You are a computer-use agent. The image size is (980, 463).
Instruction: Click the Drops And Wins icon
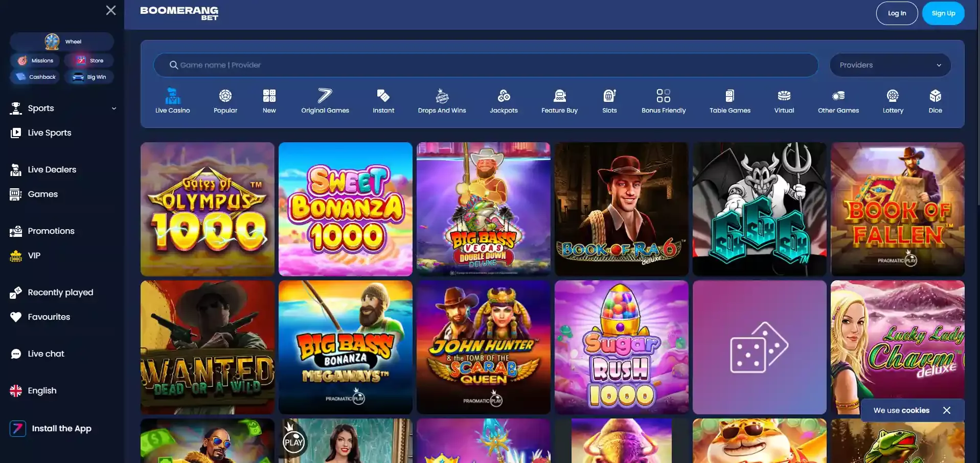(442, 100)
